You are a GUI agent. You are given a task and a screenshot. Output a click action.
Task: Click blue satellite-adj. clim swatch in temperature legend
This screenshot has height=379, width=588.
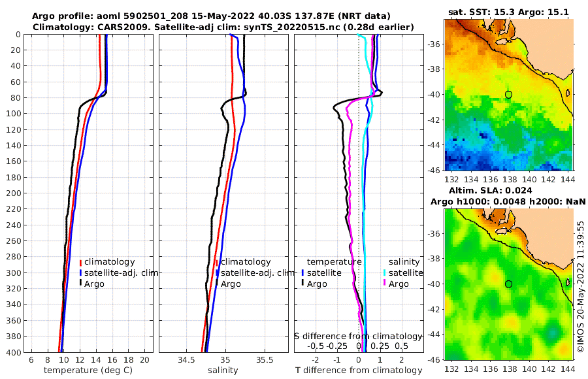pos(80,272)
